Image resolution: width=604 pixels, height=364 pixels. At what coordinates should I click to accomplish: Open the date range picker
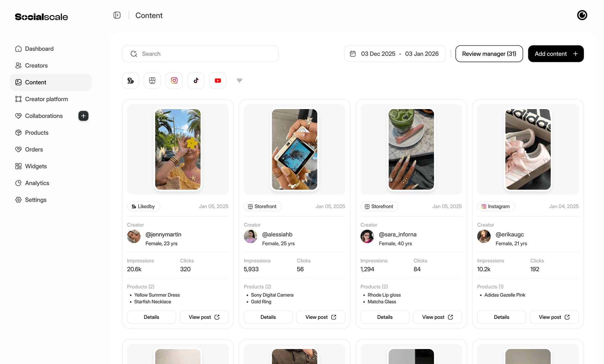click(395, 54)
